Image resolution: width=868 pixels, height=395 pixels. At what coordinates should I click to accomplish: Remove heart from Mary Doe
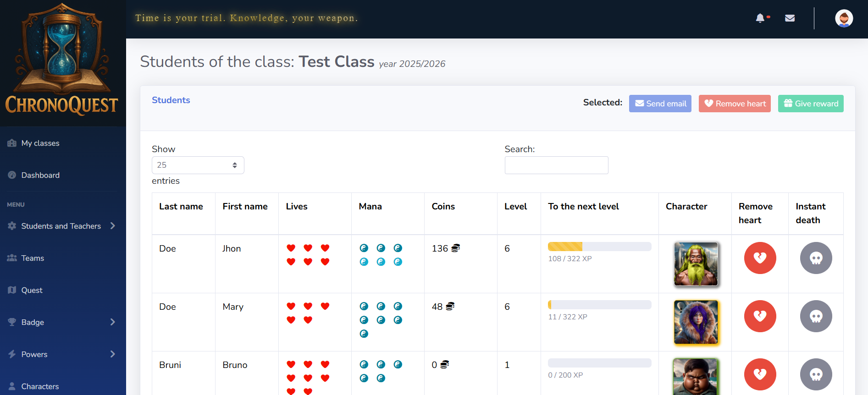pyautogui.click(x=760, y=316)
